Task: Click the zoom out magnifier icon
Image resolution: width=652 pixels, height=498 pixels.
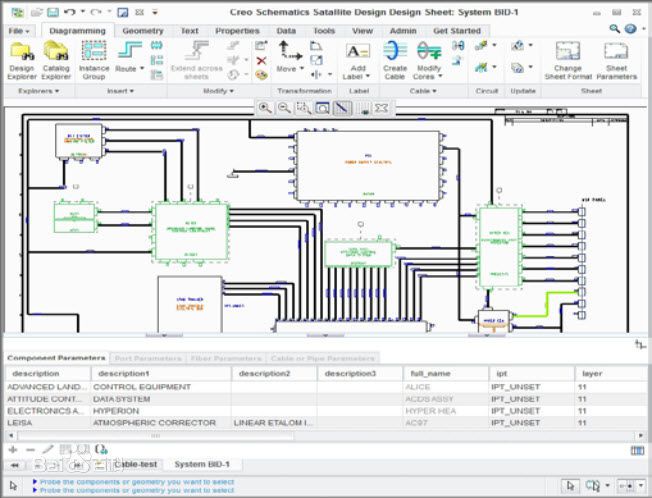Action: (284, 108)
